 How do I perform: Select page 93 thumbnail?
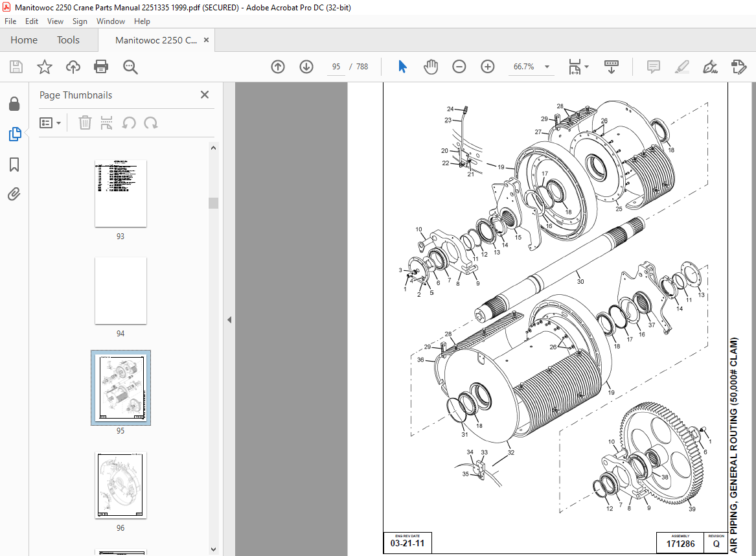point(120,193)
